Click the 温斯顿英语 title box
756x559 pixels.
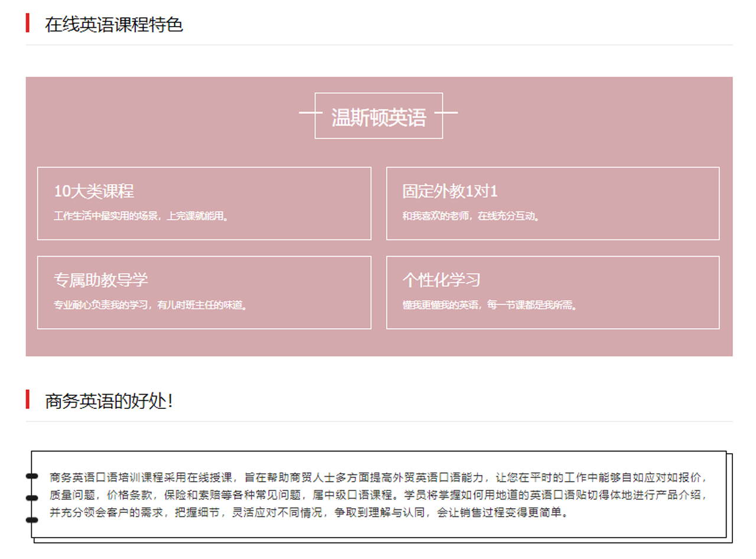(x=379, y=116)
